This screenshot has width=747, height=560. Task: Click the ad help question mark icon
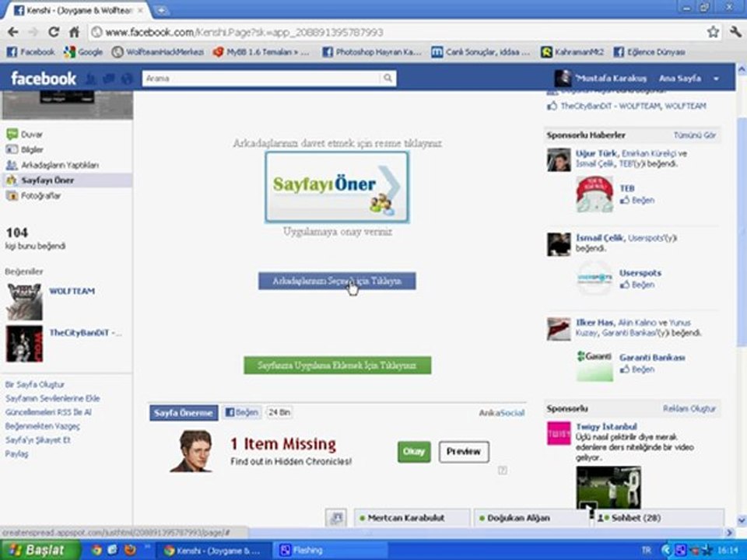(502, 471)
